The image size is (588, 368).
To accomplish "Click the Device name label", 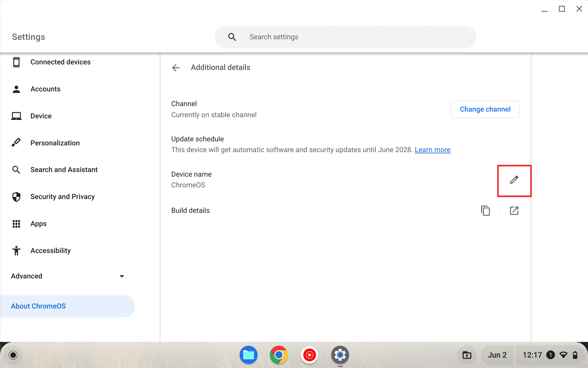I will 191,174.
